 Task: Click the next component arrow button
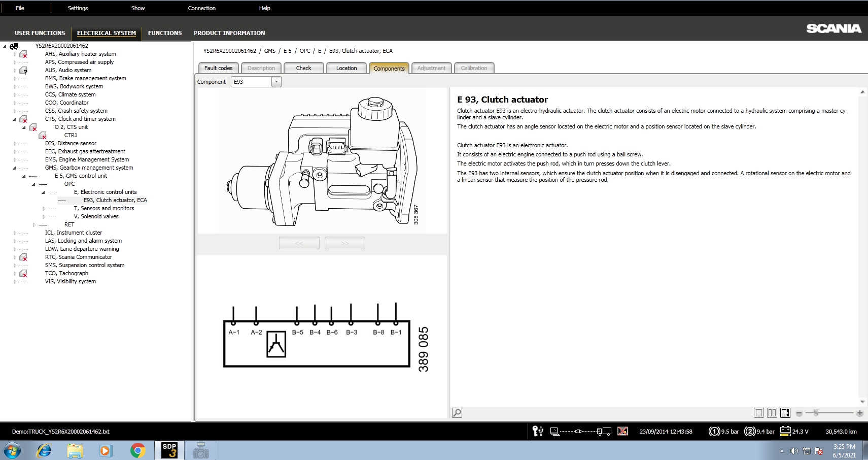tap(345, 243)
